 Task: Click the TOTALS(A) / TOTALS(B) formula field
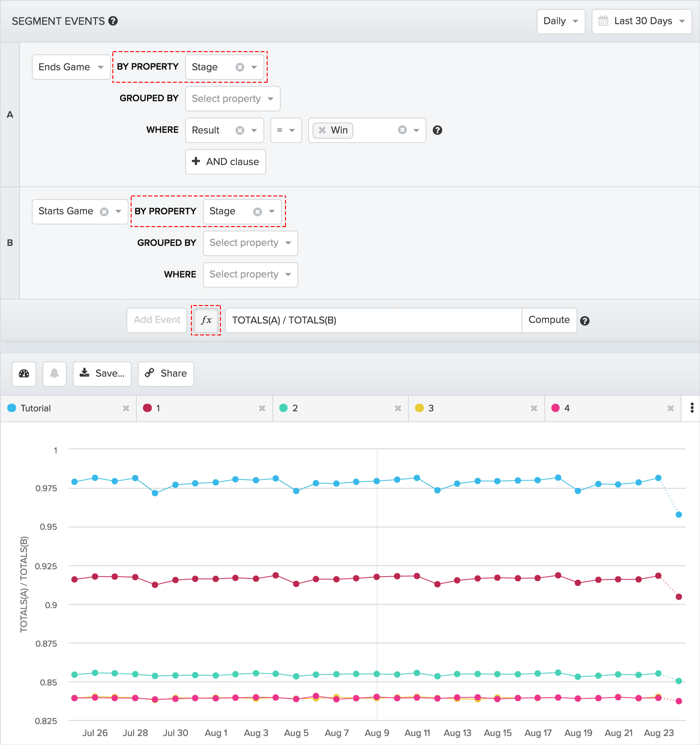tap(373, 321)
